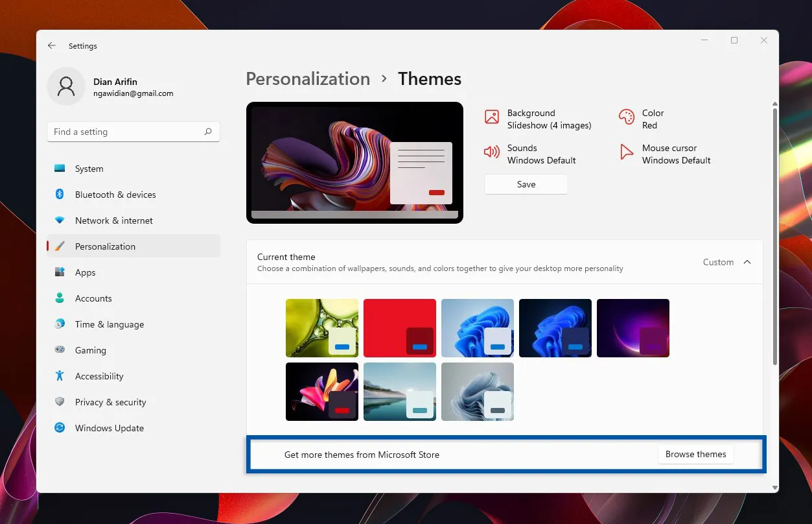
Task: Click the magnifier icon in Find a setting
Action: [208, 132]
